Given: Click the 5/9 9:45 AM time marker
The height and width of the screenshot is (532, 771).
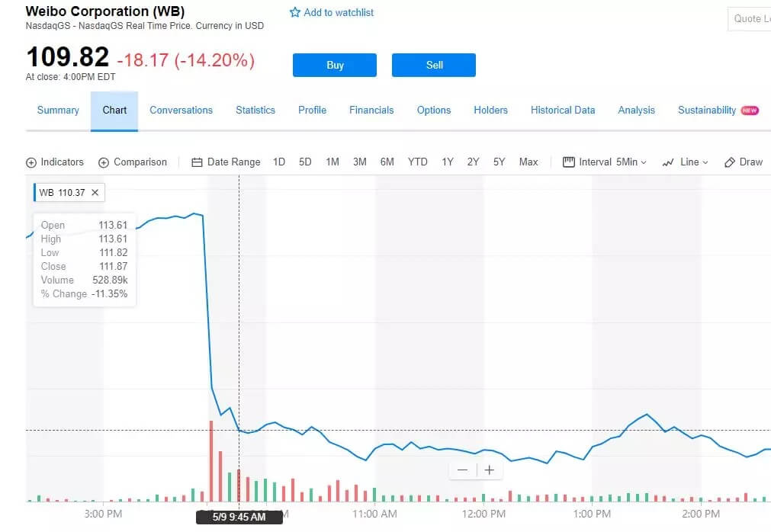Looking at the screenshot, I should pos(239,517).
